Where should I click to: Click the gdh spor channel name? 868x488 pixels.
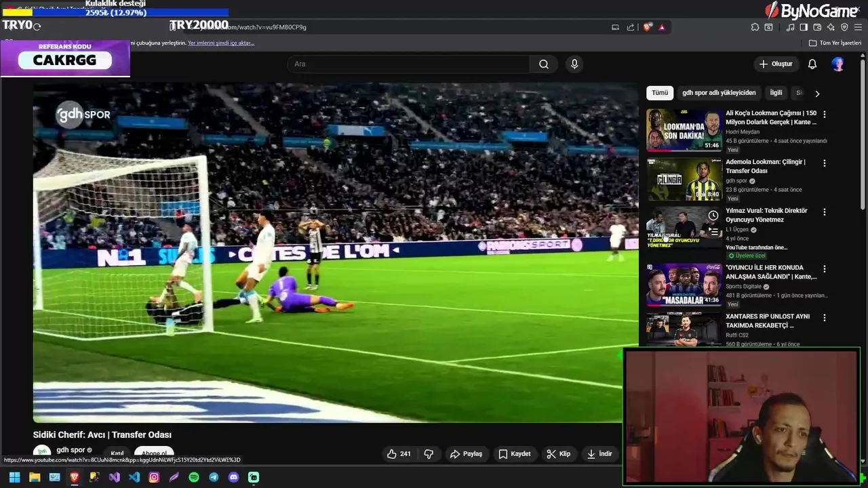coord(71,450)
